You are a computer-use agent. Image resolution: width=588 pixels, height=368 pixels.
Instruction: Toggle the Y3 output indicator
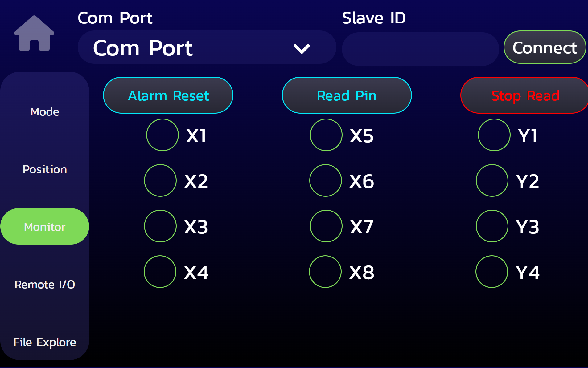[492, 226]
